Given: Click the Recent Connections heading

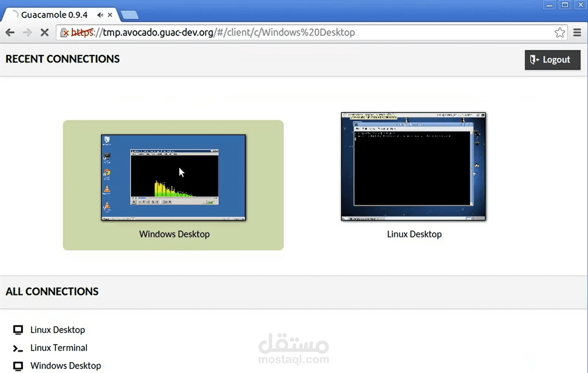Looking at the screenshot, I should 63,59.
